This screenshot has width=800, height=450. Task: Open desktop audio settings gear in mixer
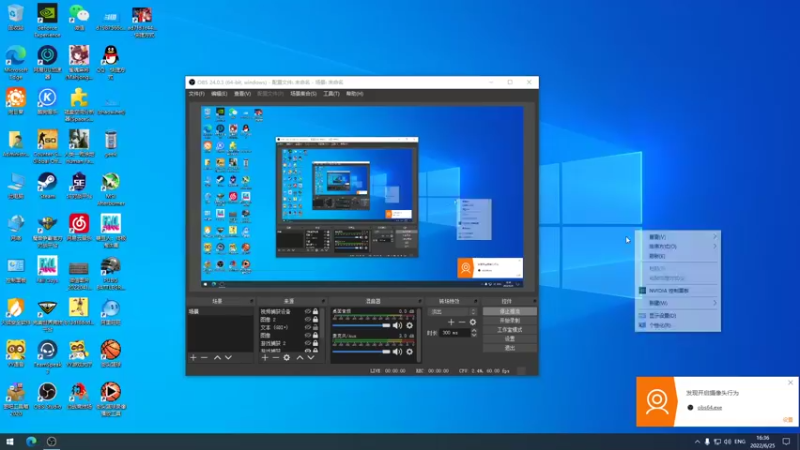pyautogui.click(x=409, y=326)
